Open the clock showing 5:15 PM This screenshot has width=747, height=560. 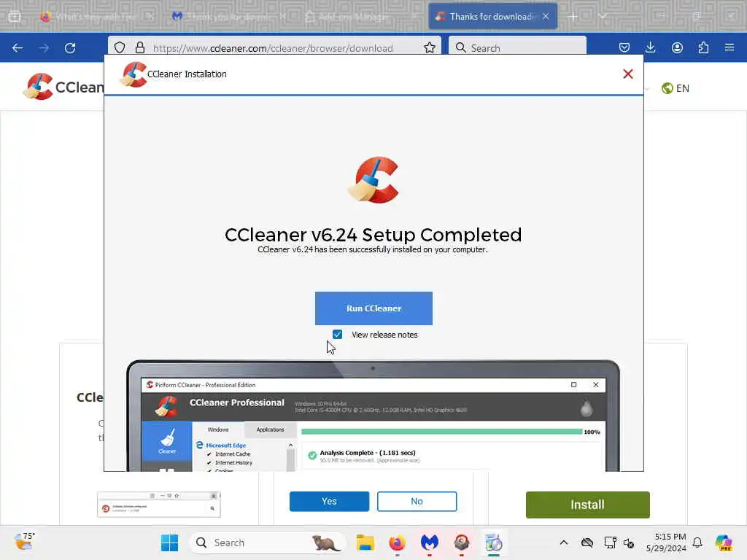(666, 542)
